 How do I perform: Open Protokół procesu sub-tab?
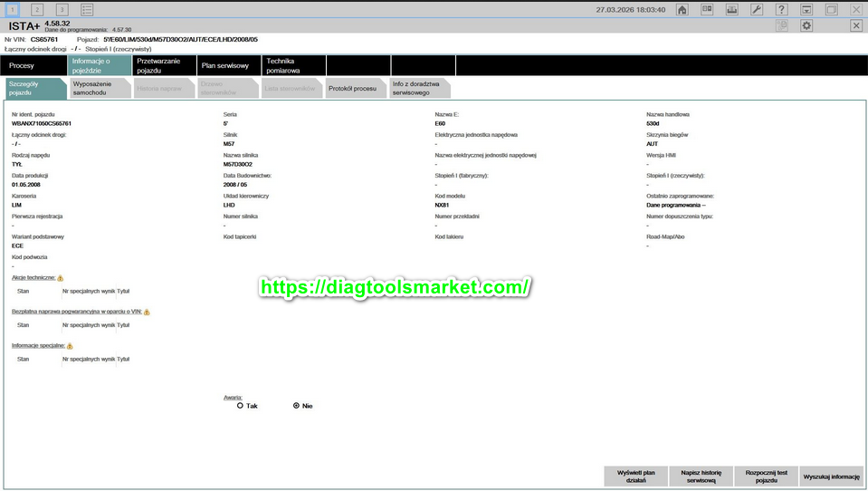pos(352,88)
